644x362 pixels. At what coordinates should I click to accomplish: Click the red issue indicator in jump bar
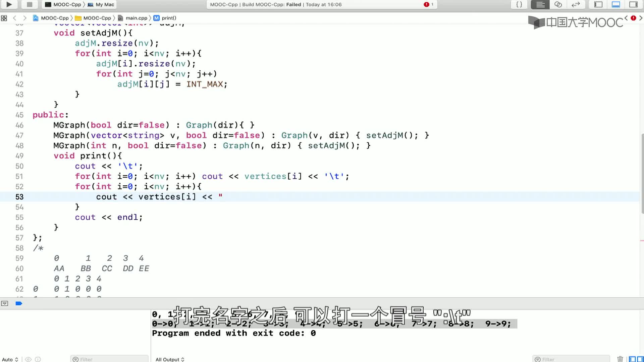coord(633,18)
